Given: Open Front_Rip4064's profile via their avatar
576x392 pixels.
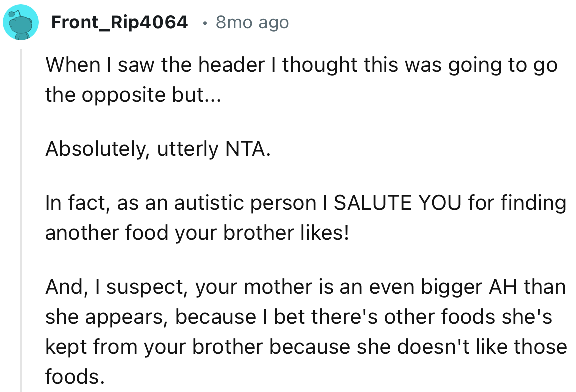Looking at the screenshot, I should coord(21,22).
